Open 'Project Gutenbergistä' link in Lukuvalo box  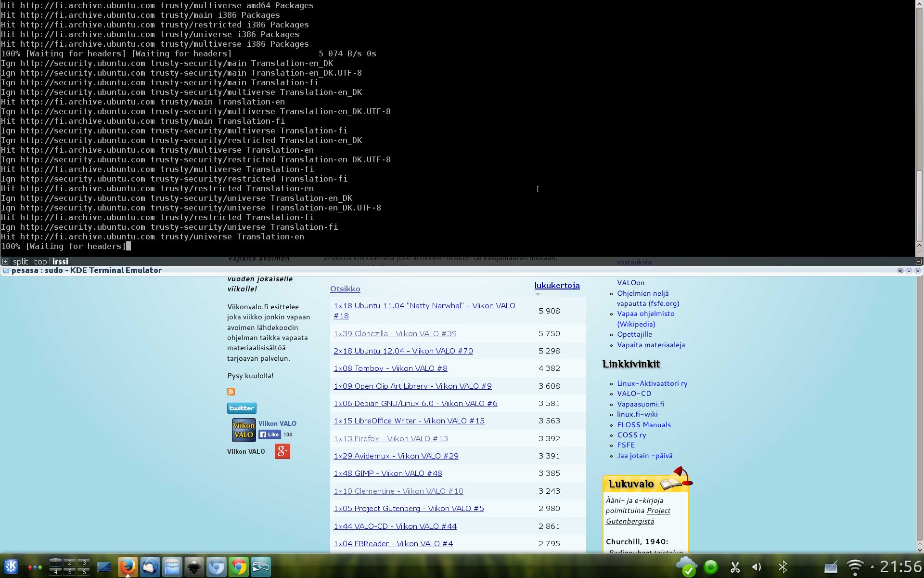638,516
